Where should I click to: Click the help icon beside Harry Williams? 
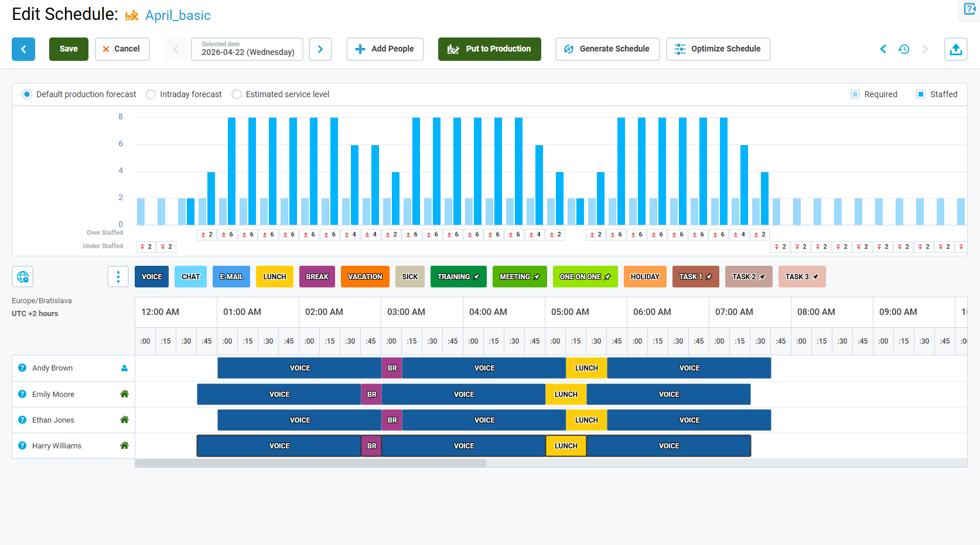(22, 445)
